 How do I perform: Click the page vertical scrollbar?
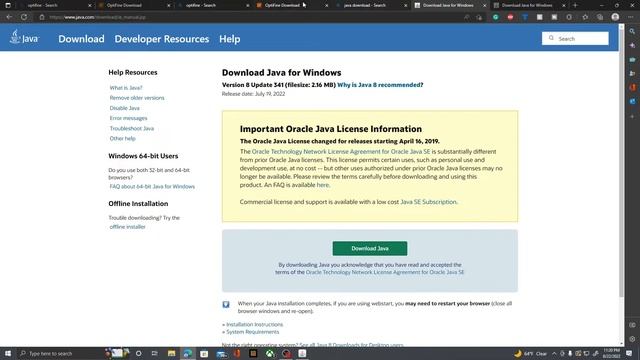point(621,163)
